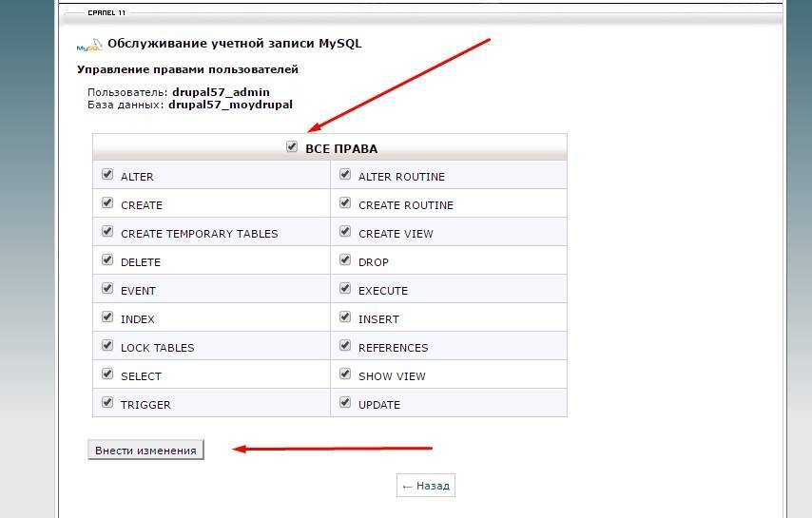Click the CPANEL 11 label
Image resolution: width=812 pixels, height=518 pixels.
pyautogui.click(x=106, y=12)
